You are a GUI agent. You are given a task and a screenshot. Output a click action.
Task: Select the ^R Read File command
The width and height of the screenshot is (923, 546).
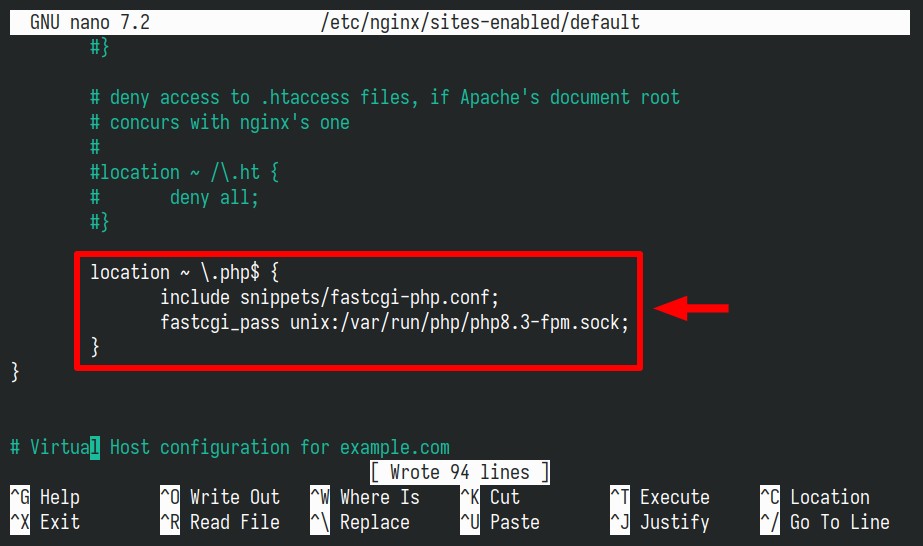[x=220, y=522]
